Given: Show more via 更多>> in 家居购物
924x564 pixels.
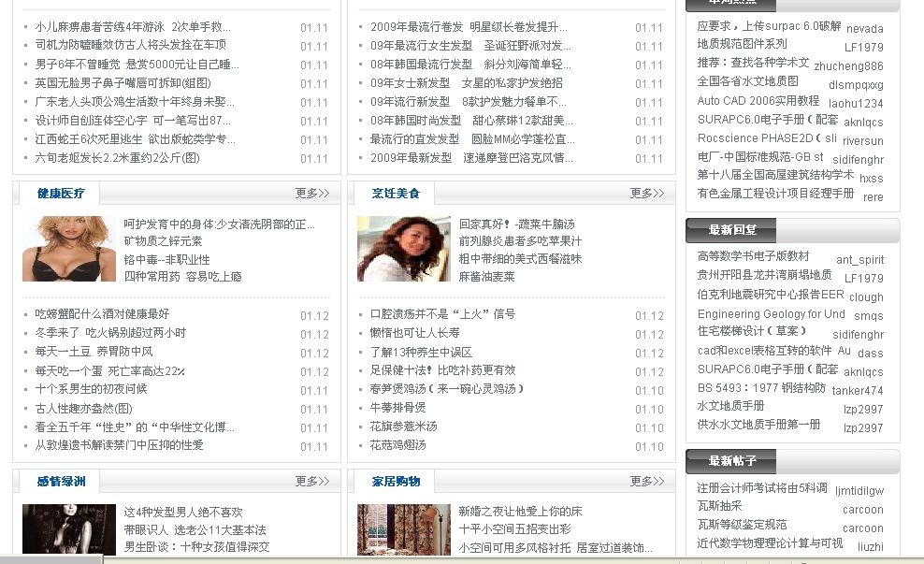Looking at the screenshot, I should (x=647, y=482).
